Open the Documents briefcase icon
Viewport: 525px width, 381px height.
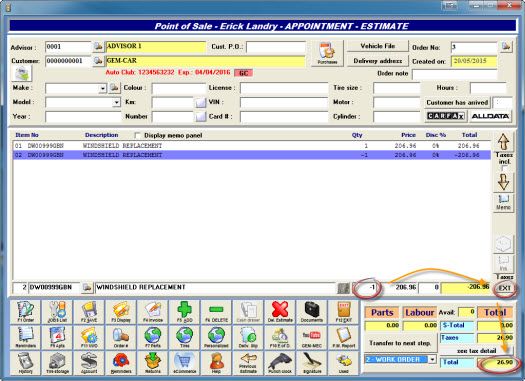[312, 312]
